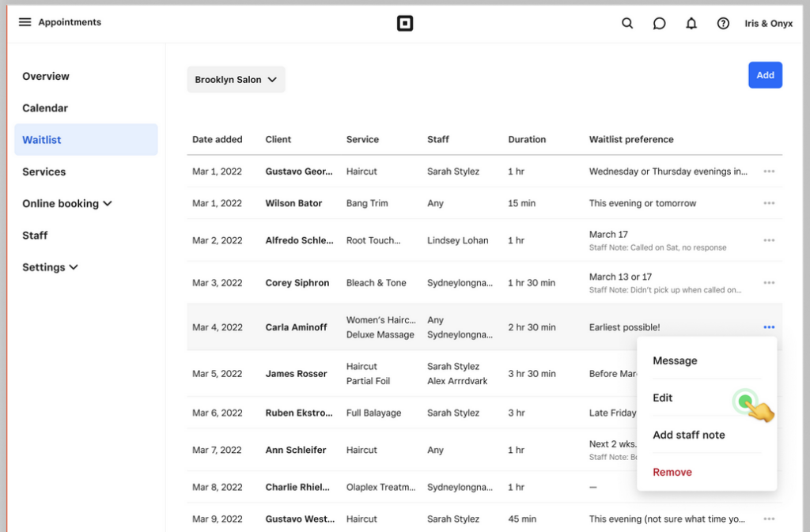Go to Calendar in the sidebar

[x=45, y=108]
